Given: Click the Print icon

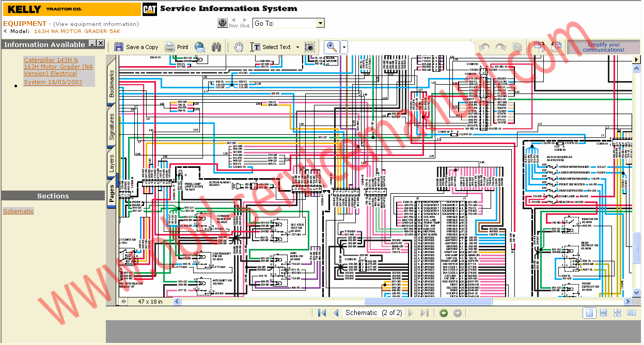Looking at the screenshot, I should (177, 47).
